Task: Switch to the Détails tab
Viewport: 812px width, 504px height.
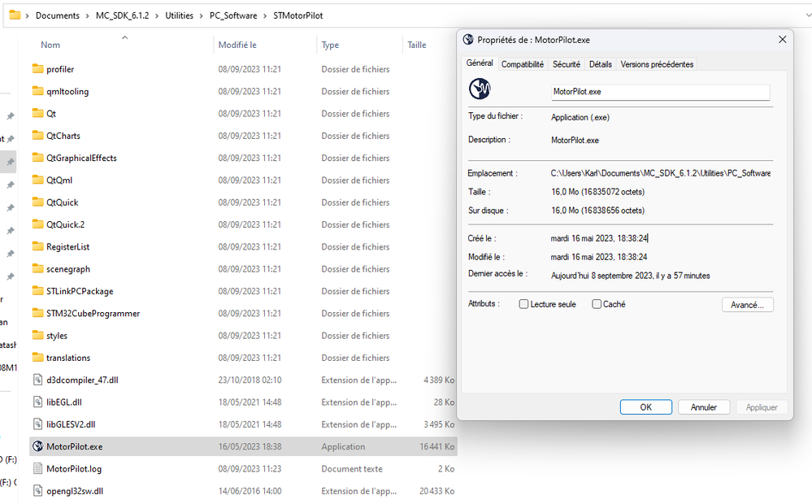Action: pyautogui.click(x=600, y=64)
